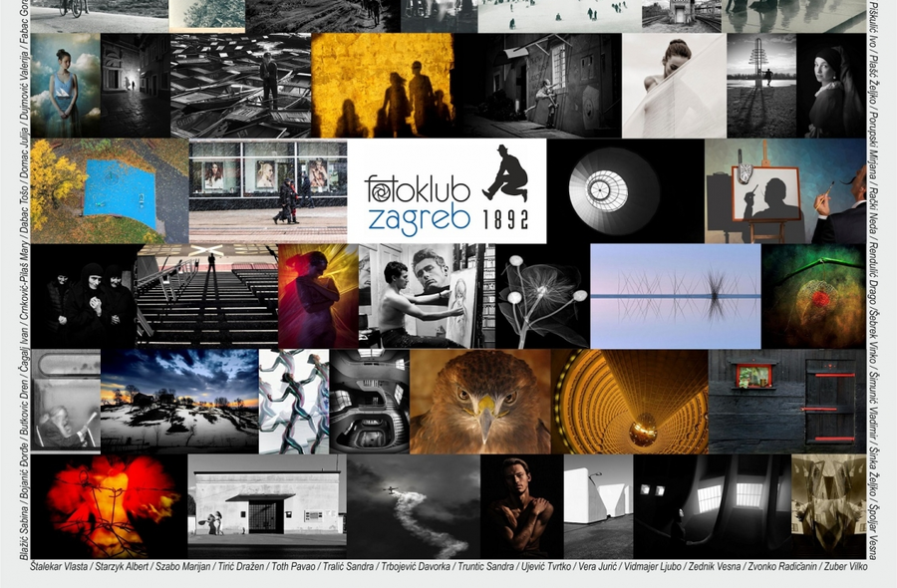The height and width of the screenshot is (588, 897).
Task: Click the name "Trbojević Davorka"
Action: [416, 567]
